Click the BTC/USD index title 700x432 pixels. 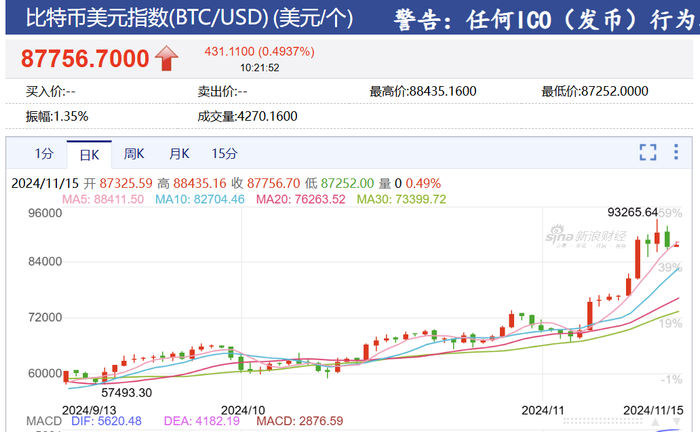pos(189,19)
